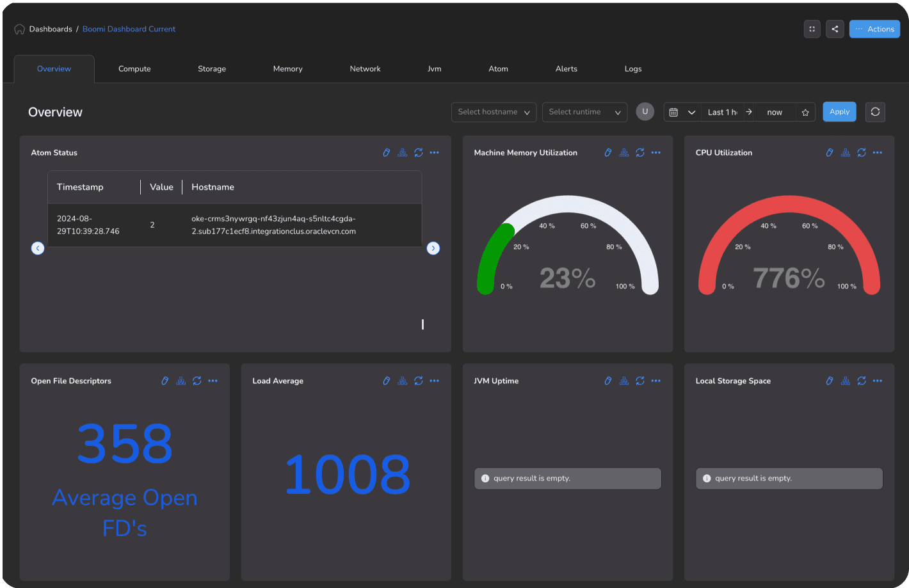Click the fullscreen icon in top bar

point(812,29)
